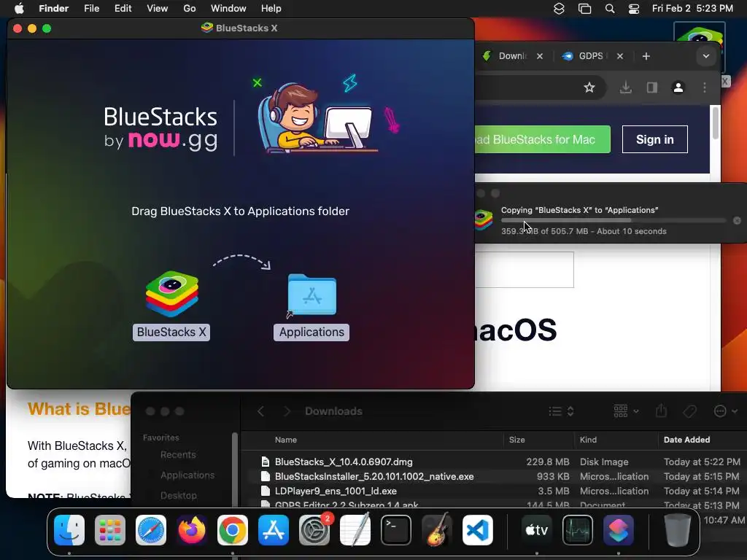The width and height of the screenshot is (747, 560).
Task: Open Google Chrome from the Dock
Action: pyautogui.click(x=233, y=530)
